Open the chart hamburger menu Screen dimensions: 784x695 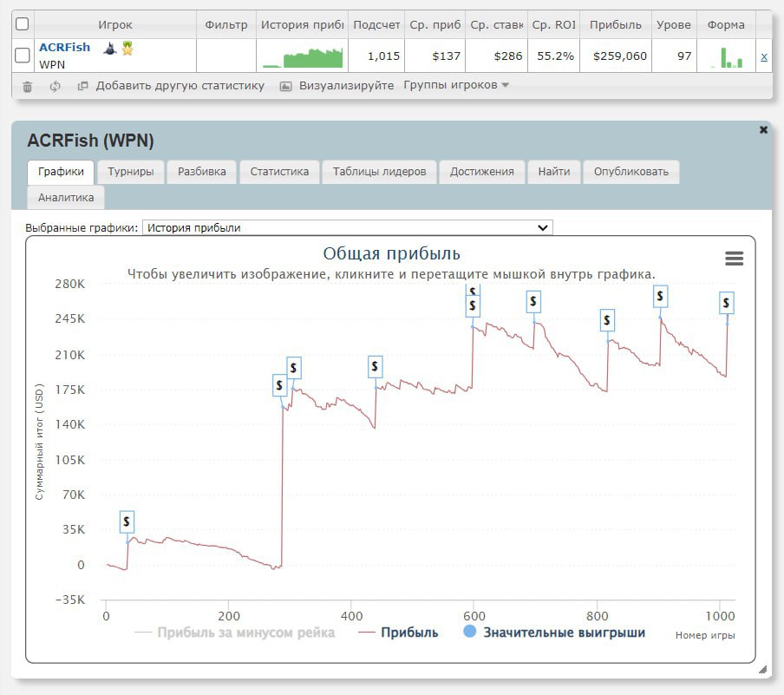click(734, 259)
